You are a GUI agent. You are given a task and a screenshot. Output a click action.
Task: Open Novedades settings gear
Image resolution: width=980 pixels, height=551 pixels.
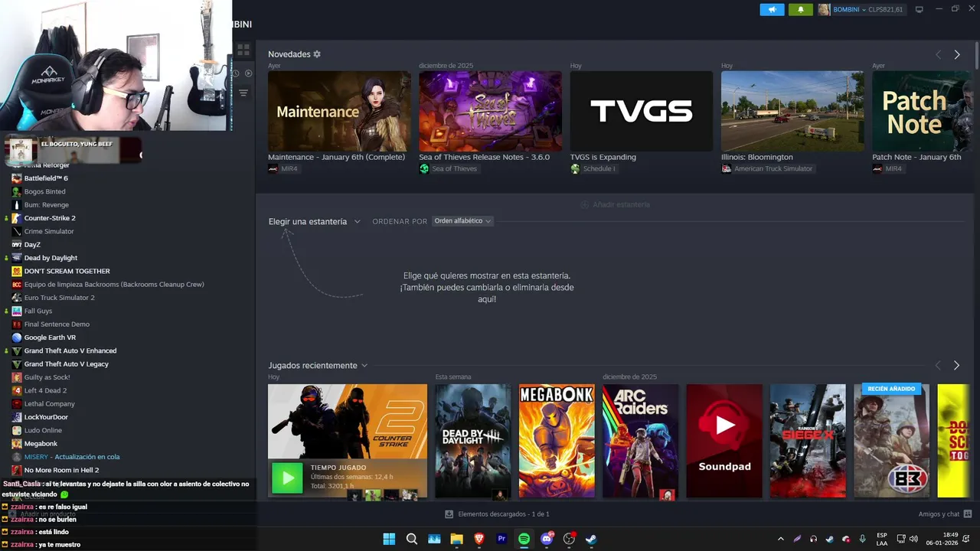pyautogui.click(x=317, y=54)
